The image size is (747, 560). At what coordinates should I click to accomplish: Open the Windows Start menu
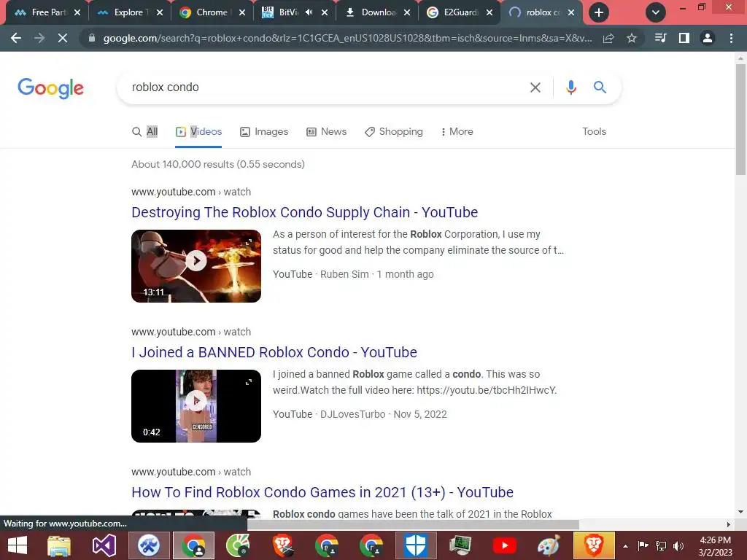(18, 545)
